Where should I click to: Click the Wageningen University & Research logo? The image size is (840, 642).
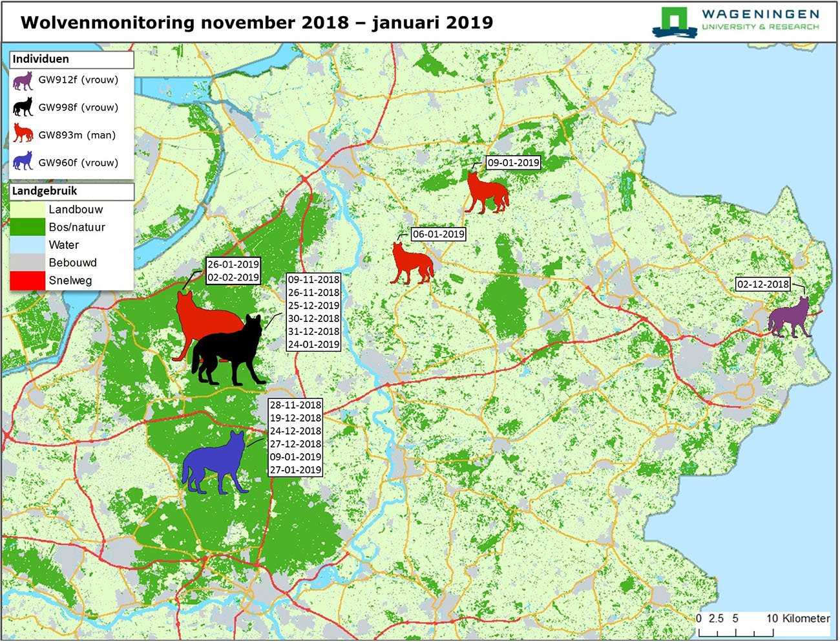click(737, 21)
